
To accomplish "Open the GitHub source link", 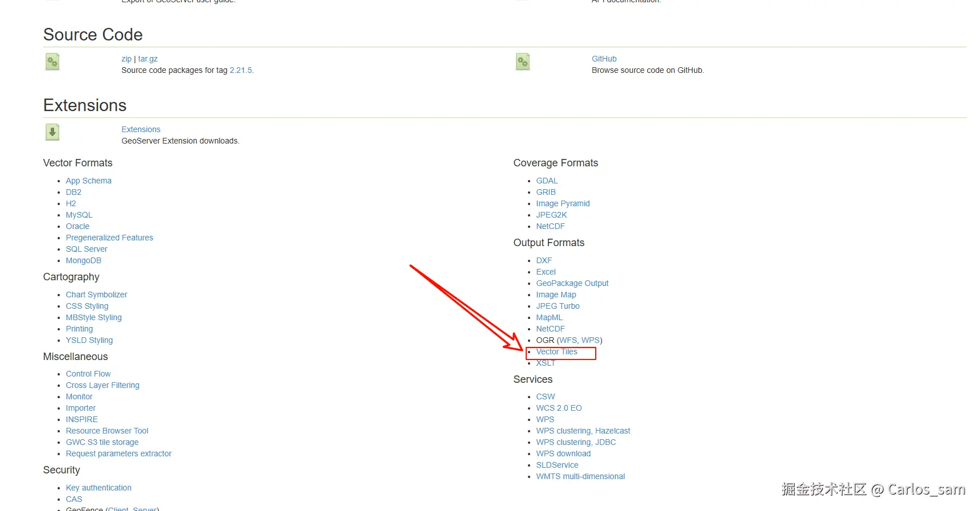I will pos(604,59).
